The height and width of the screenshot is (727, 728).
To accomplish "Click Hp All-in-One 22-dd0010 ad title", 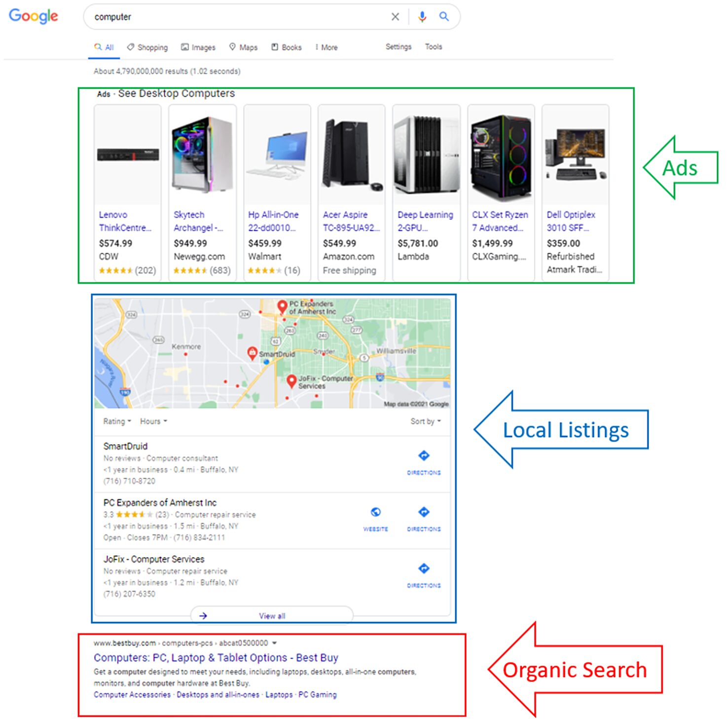I will click(x=273, y=221).
